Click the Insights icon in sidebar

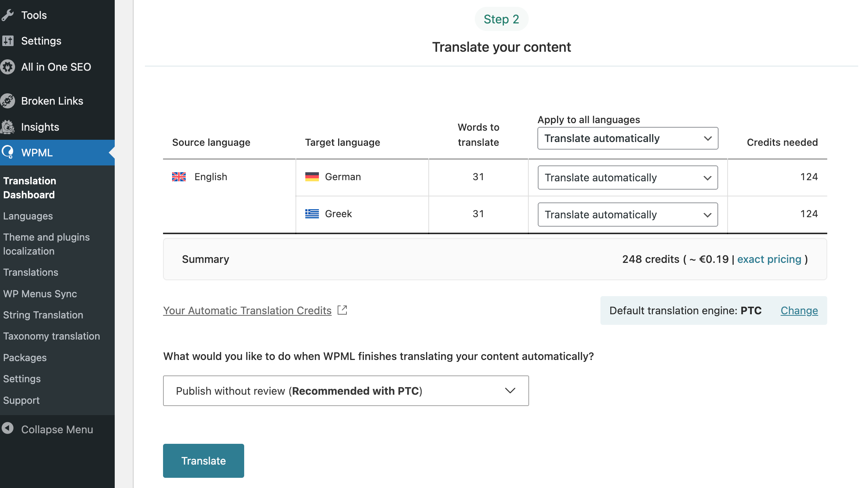8,127
